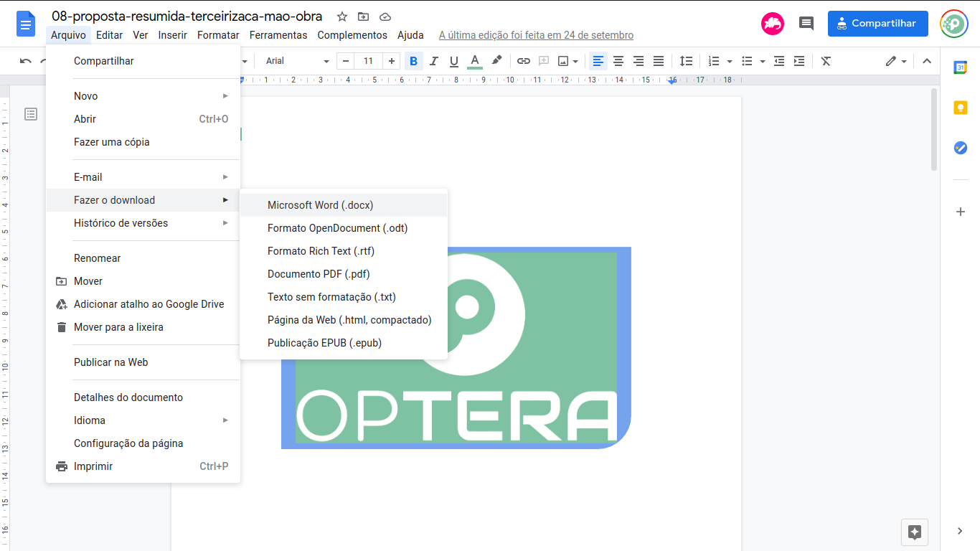The width and height of the screenshot is (980, 551).
Task: Select Mover para a lixeira
Action: click(143, 327)
